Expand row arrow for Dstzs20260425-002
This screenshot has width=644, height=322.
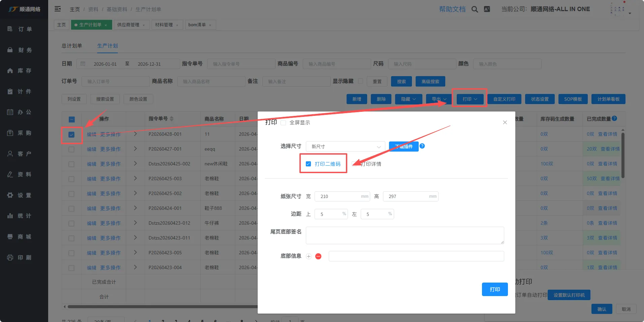click(x=135, y=164)
